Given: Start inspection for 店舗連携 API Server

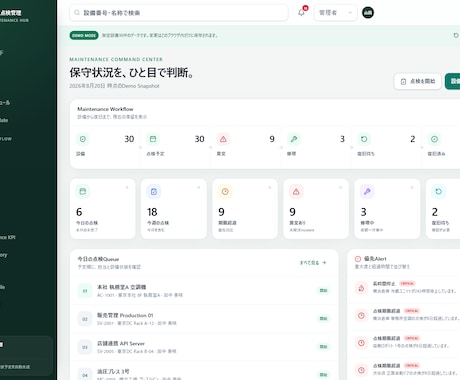Looking at the screenshot, I should pyautogui.click(x=323, y=347).
